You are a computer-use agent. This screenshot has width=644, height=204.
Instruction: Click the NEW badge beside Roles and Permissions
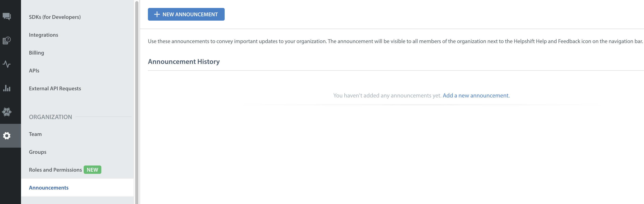pyautogui.click(x=92, y=170)
